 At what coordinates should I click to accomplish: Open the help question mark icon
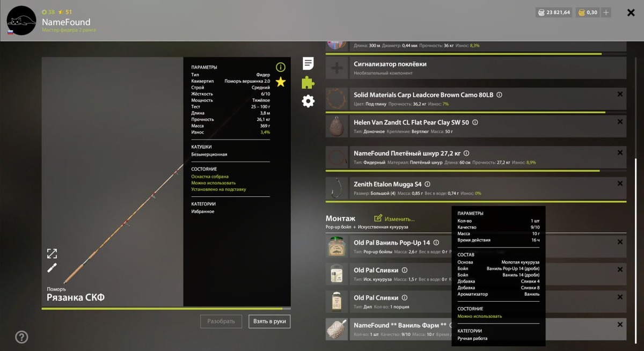[x=21, y=337]
